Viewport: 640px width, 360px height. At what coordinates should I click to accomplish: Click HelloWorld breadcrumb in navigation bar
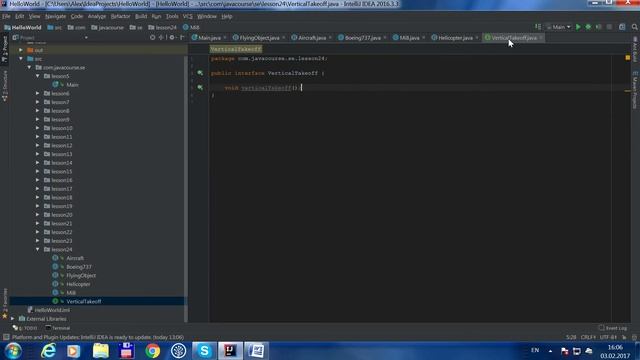(x=23, y=27)
